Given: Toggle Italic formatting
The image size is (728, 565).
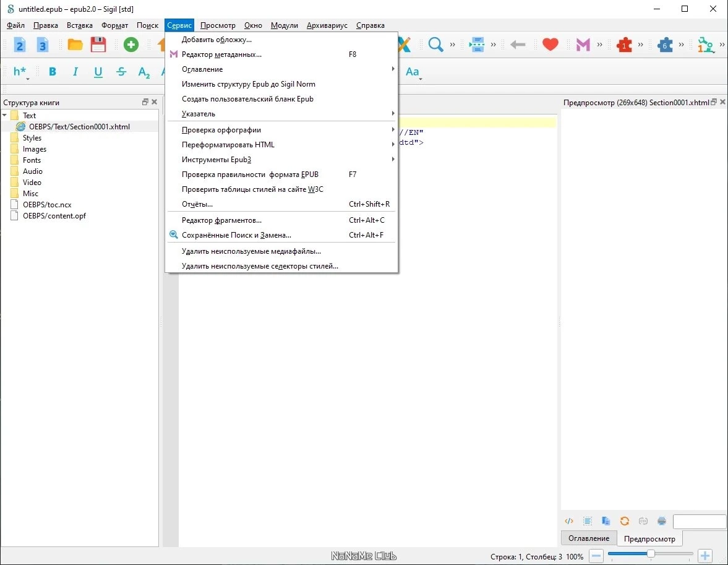Looking at the screenshot, I should [75, 72].
